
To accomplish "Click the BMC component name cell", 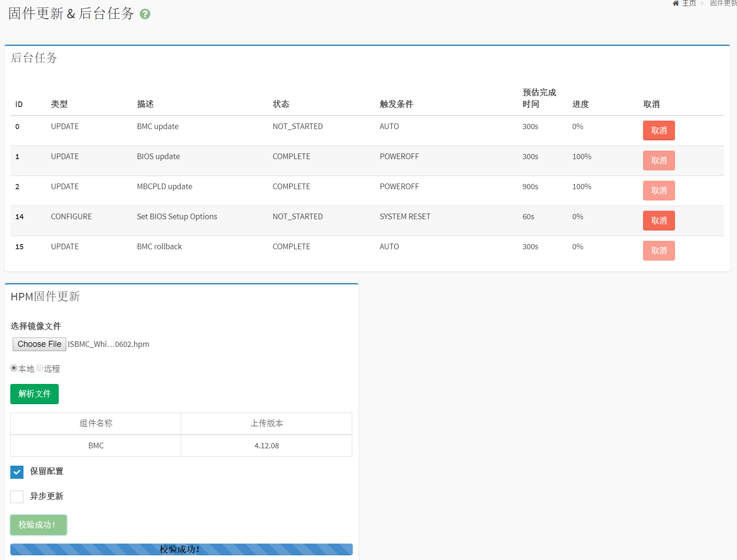I will [x=96, y=445].
